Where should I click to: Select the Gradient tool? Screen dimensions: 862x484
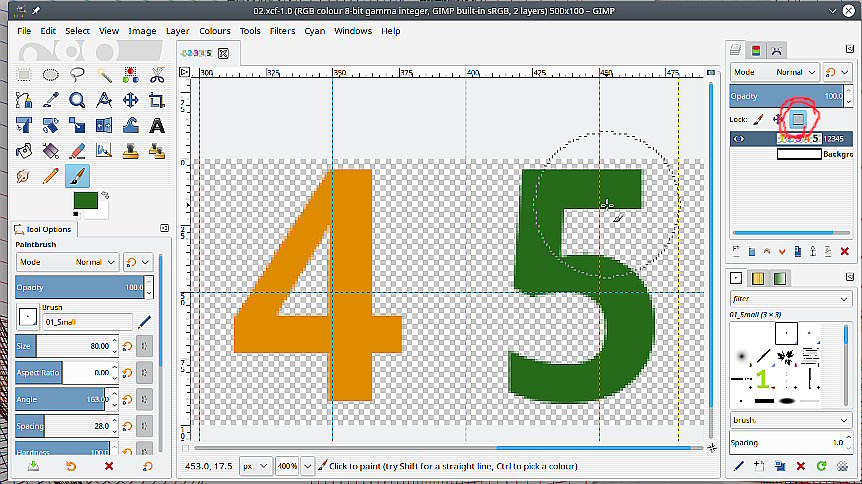(51, 151)
